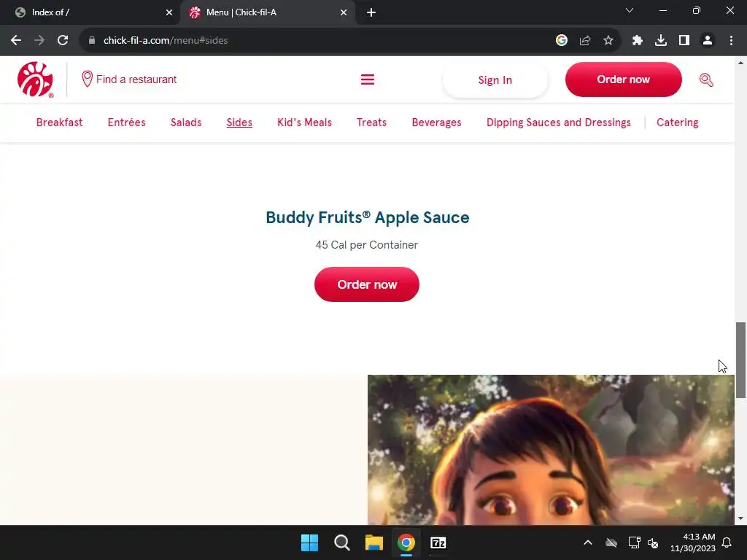This screenshot has height=560, width=747.
Task: Click the location pin icon
Action: [87, 79]
